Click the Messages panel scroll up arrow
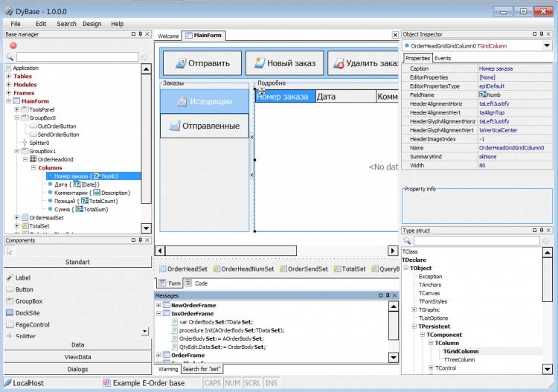This screenshot has height=392, width=558. (x=394, y=306)
